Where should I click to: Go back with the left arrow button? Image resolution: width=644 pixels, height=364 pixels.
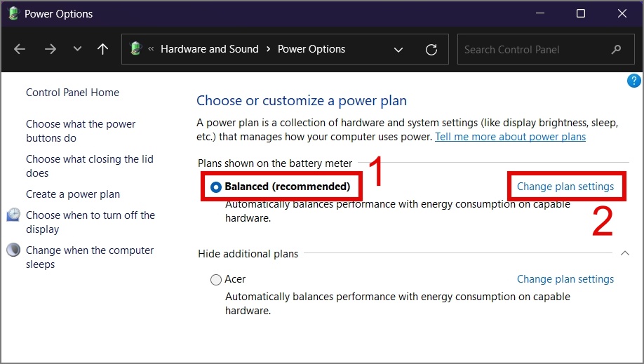pos(20,49)
